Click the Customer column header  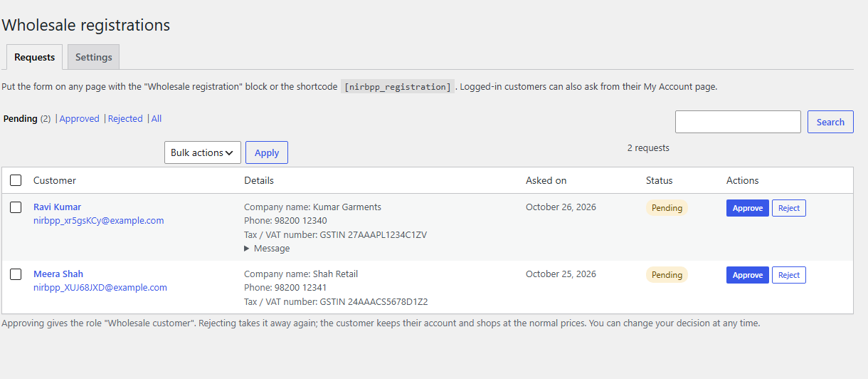55,180
